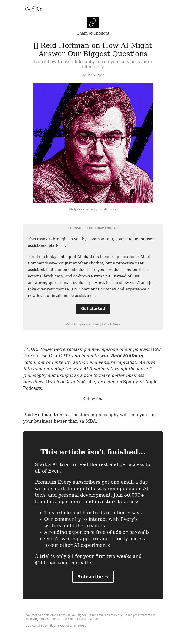Open the Lex AI-writing app link
Image resolution: width=186 pixels, height=644 pixels.
pos(94,538)
